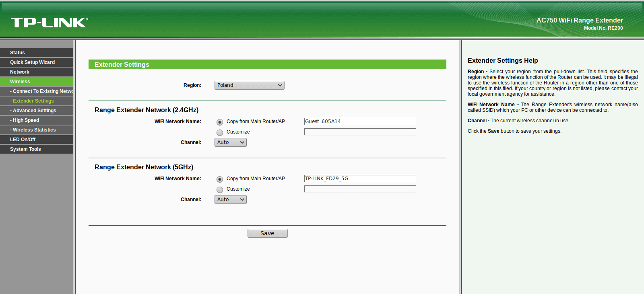
Task: Open the System Tools menu
Action: coord(37,149)
